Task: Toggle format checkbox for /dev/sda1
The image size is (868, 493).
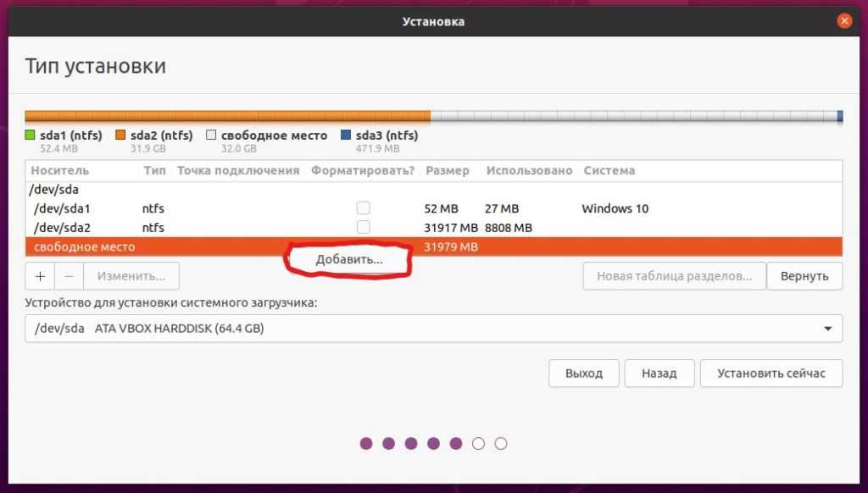Action: click(x=363, y=208)
